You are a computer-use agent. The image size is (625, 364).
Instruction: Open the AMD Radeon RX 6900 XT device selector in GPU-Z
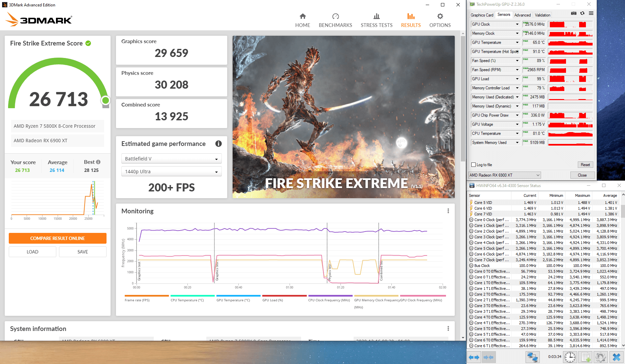[x=504, y=175]
